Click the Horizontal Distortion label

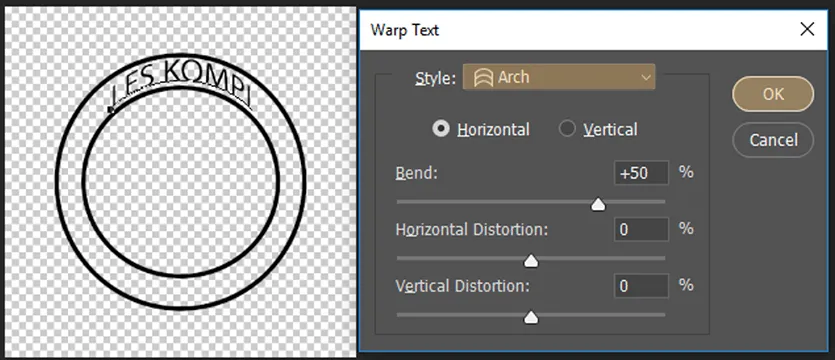pyautogui.click(x=472, y=230)
